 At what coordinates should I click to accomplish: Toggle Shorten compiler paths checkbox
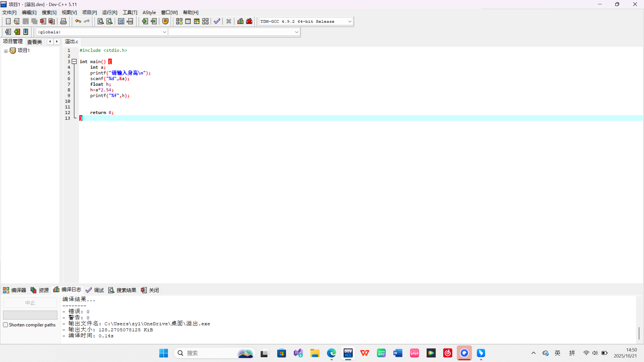pos(6,325)
